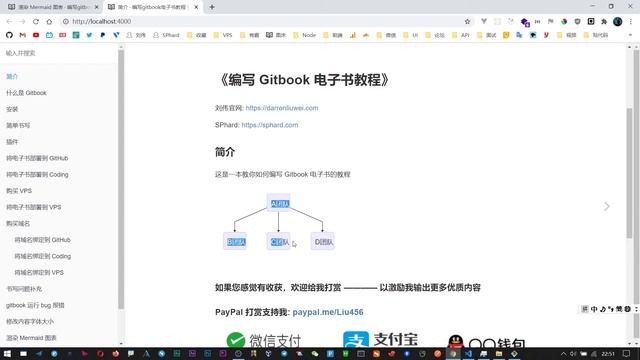Open the 简介 chapter in sidebar
The height and width of the screenshot is (360, 640).
12,76
